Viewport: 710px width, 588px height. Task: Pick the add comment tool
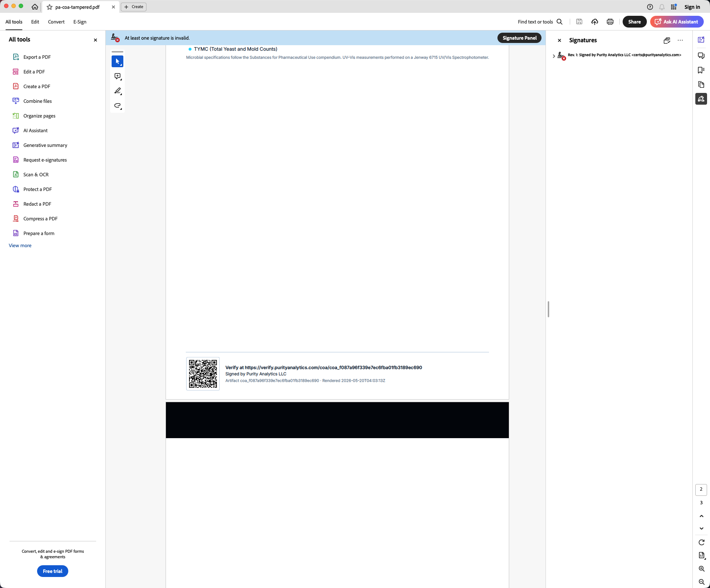pyautogui.click(x=117, y=76)
